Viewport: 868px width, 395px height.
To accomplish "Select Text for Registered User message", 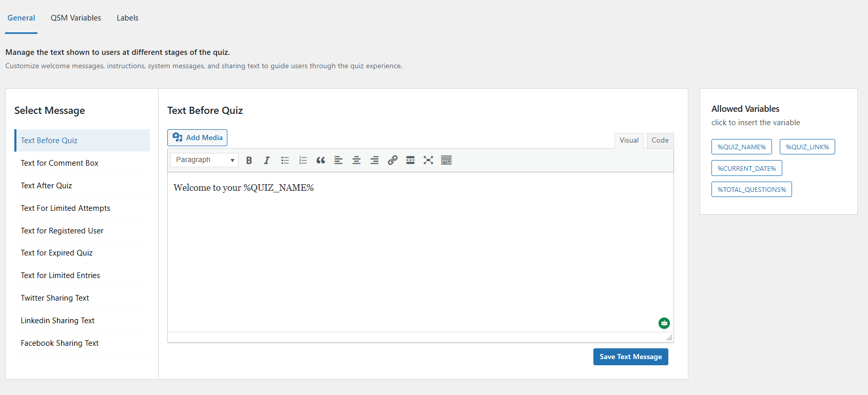I will [82, 231].
